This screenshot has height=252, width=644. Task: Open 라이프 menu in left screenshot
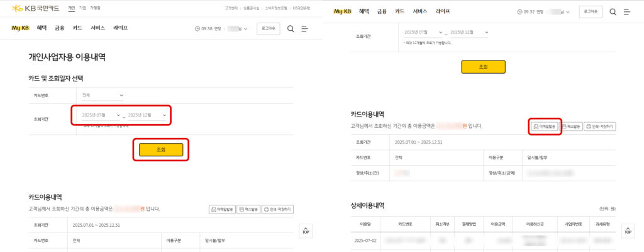click(x=120, y=28)
